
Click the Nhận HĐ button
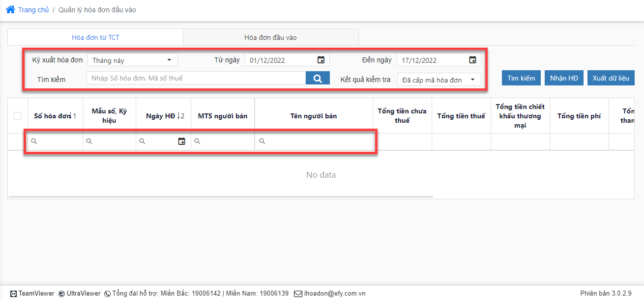point(564,78)
